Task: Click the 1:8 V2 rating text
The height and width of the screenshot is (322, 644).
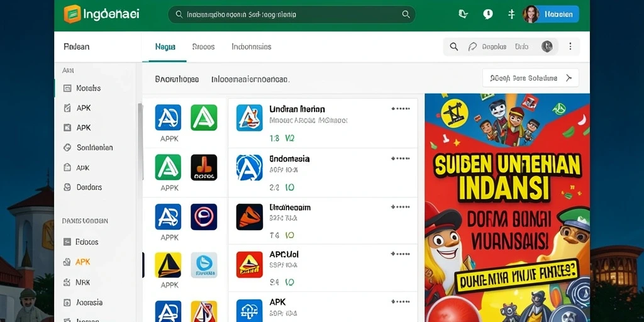Action: tap(282, 139)
